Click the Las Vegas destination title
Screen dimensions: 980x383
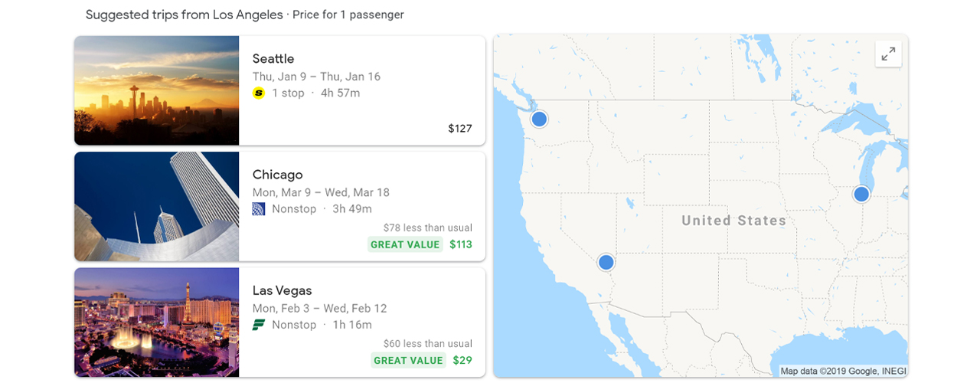283,290
